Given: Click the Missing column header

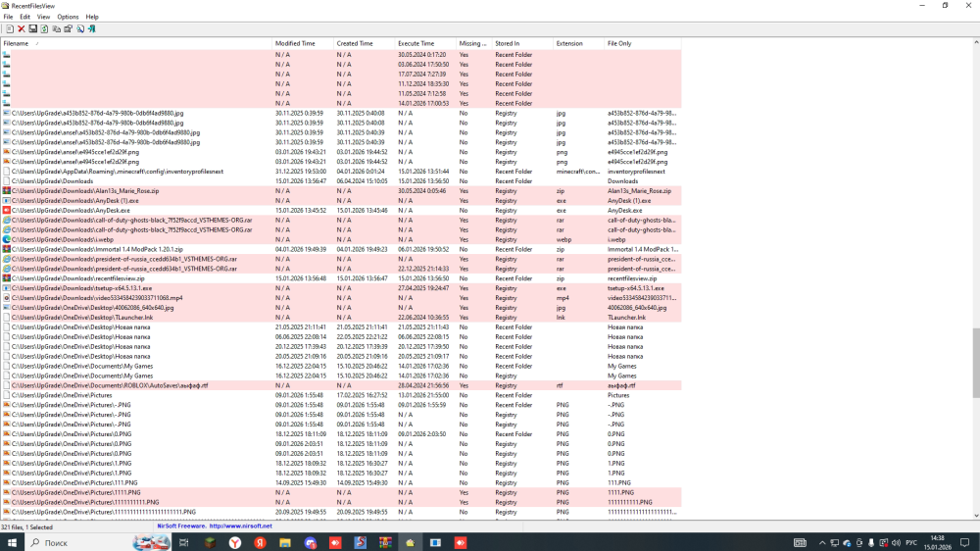Looking at the screenshot, I should [473, 44].
